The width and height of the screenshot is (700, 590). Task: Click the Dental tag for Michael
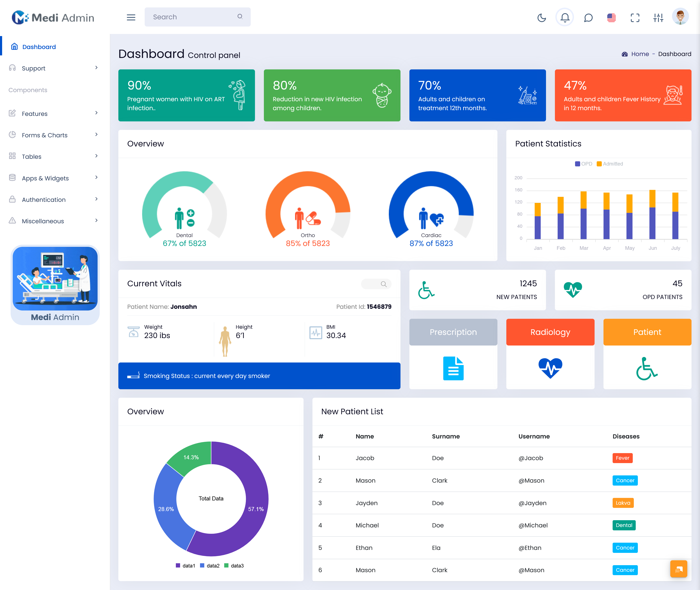point(624,525)
